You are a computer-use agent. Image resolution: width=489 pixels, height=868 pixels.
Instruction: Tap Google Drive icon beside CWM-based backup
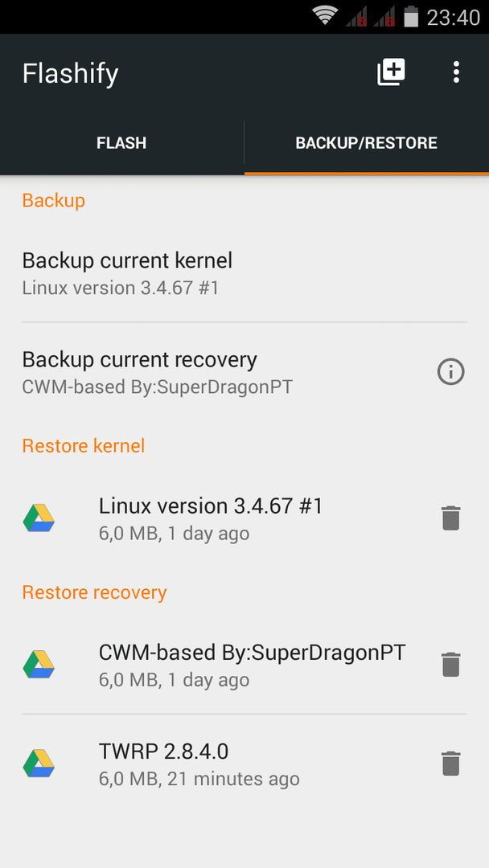[39, 665]
